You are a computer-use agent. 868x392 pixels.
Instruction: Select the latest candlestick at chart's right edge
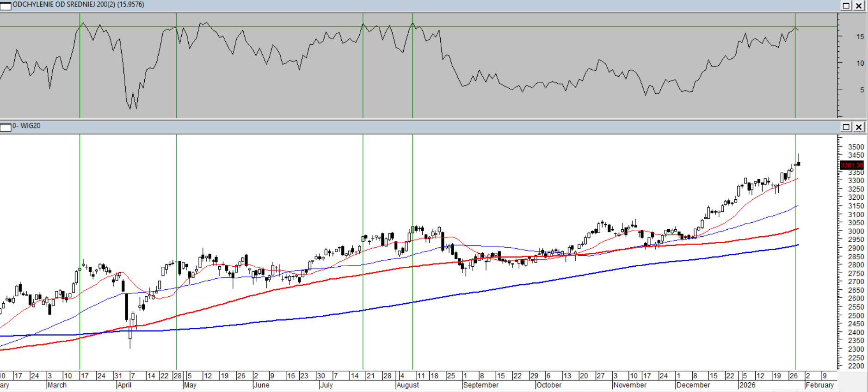[799, 163]
